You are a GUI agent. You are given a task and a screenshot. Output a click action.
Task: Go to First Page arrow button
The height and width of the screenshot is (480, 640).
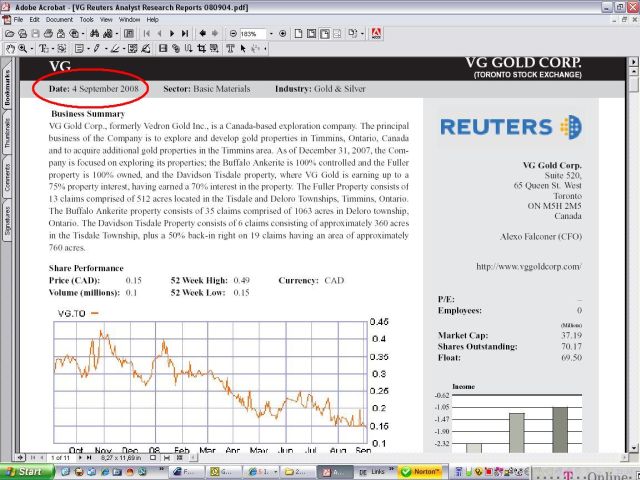pyautogui.click(x=147, y=34)
